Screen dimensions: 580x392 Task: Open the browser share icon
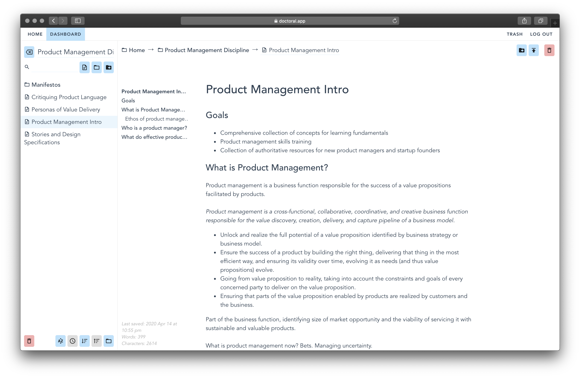[524, 21]
